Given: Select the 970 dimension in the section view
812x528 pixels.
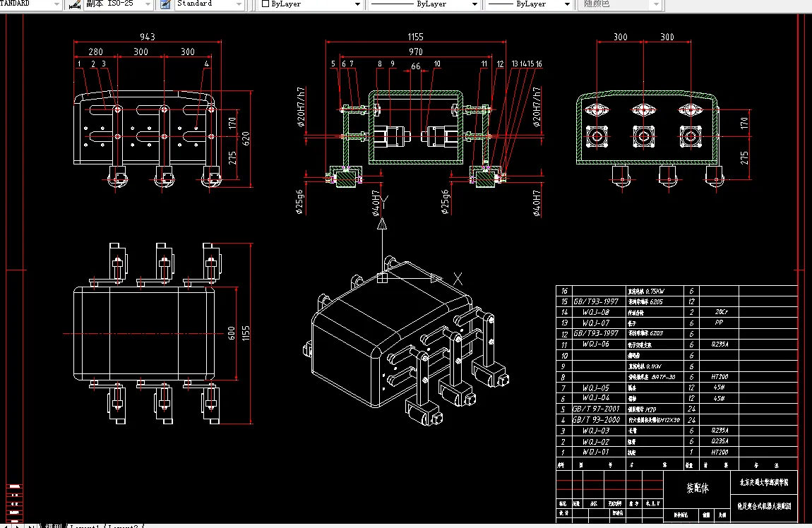Looking at the screenshot, I should pyautogui.click(x=416, y=52).
